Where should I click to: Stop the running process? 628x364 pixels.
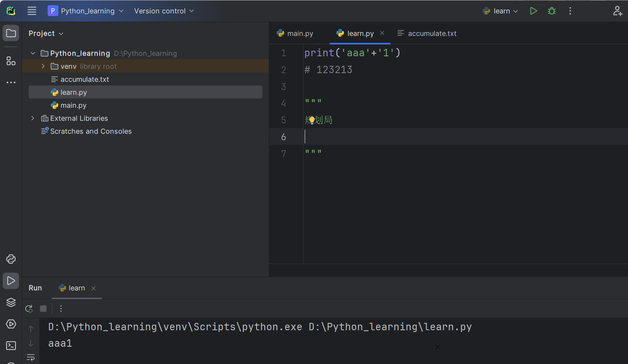[43, 309]
